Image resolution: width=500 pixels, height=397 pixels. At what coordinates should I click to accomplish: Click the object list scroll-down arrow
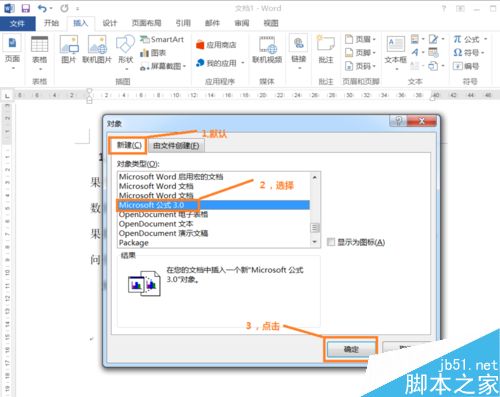click(315, 241)
